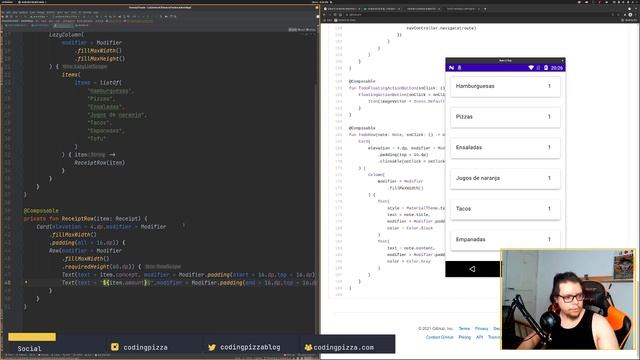
Task: Tap the Hamburguesas card in the emulator
Action: click(x=505, y=86)
